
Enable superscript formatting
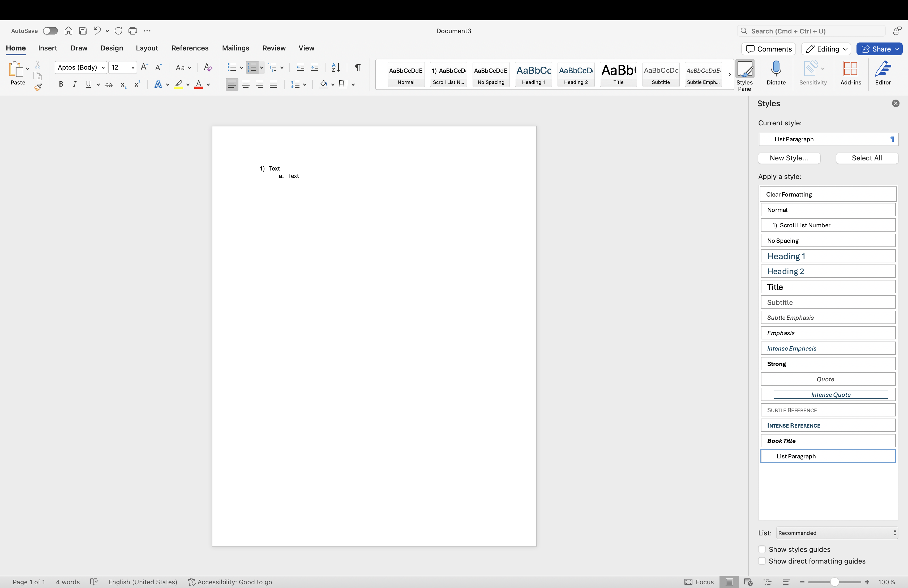(137, 84)
